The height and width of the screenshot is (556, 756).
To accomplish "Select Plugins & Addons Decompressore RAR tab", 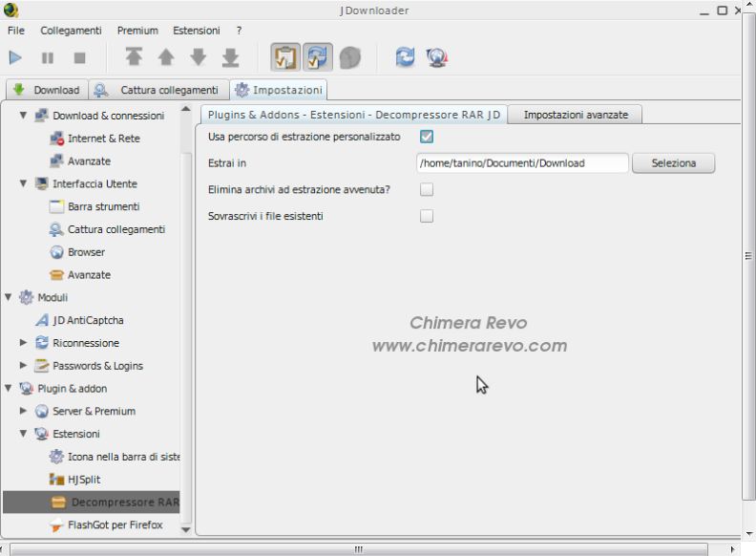I will coord(353,115).
